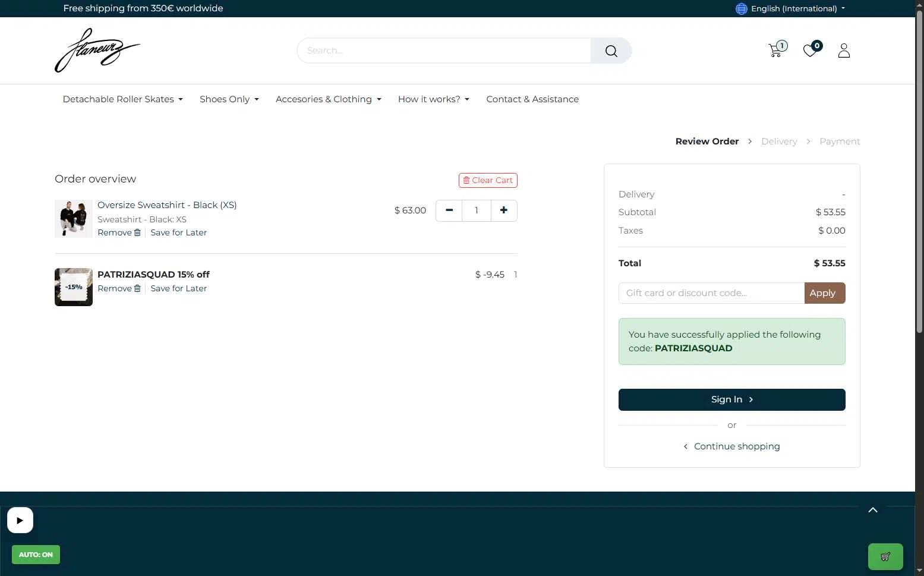
Task: Click the PATRIZIASQUAD 15% off title
Action: click(153, 275)
